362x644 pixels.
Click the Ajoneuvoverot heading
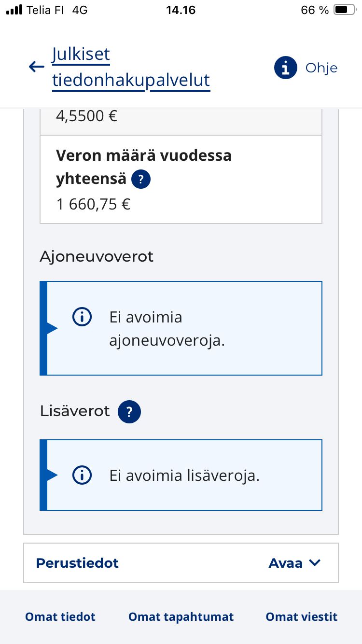click(x=97, y=256)
